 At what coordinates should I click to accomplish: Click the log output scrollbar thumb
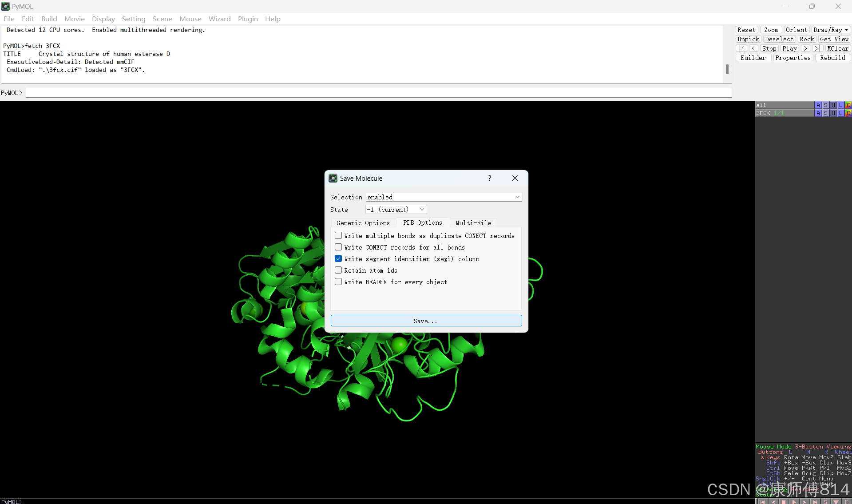pyautogui.click(x=727, y=69)
